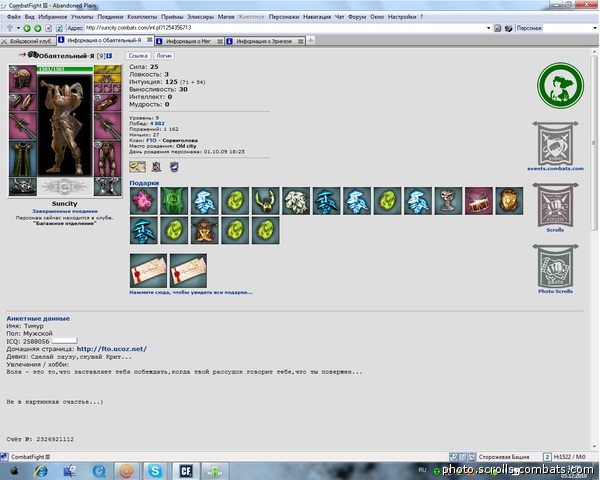The width and height of the screenshot is (600, 480).
Task: Open Skype from the taskbar
Action: [x=155, y=471]
